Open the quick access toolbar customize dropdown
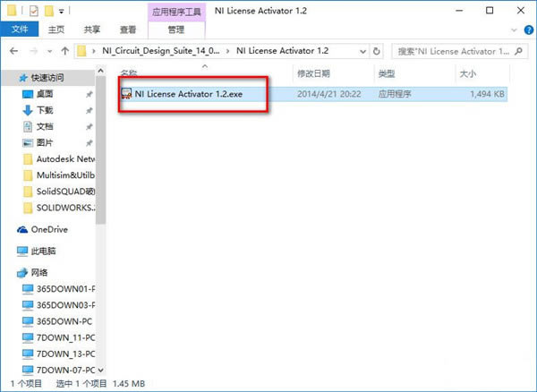The height and width of the screenshot is (392, 537). tap(61, 12)
